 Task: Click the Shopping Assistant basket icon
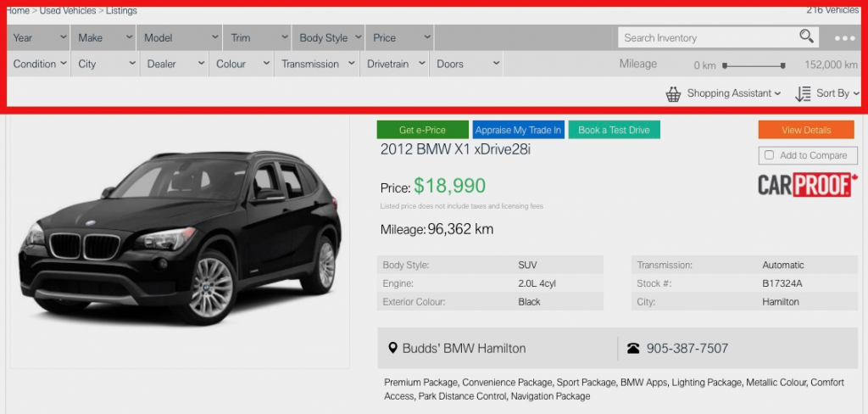673,94
